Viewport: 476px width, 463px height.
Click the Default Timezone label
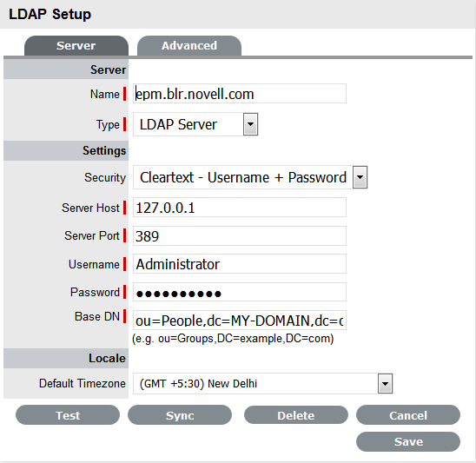tap(83, 383)
